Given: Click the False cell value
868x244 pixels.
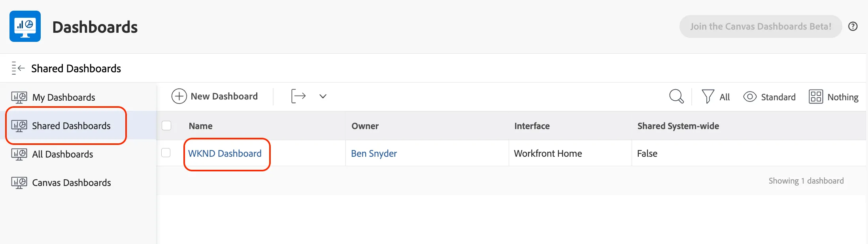Looking at the screenshot, I should (x=647, y=153).
